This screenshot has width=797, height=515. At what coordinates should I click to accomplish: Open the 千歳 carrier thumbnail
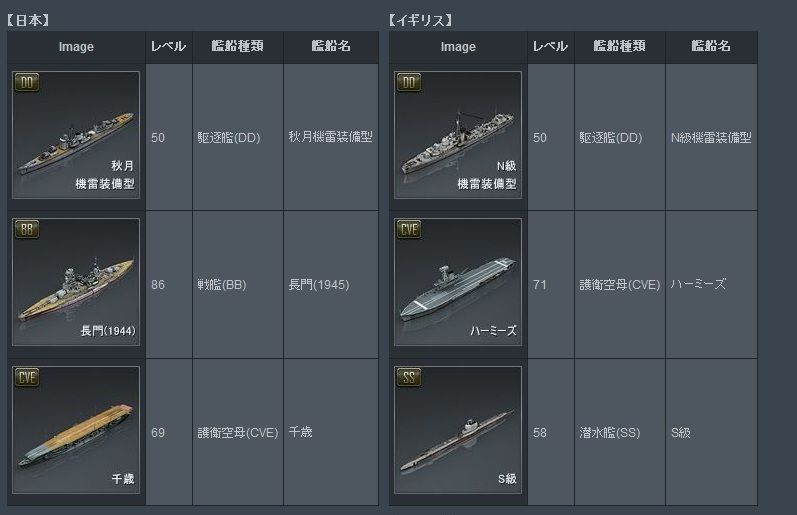pyautogui.click(x=76, y=430)
